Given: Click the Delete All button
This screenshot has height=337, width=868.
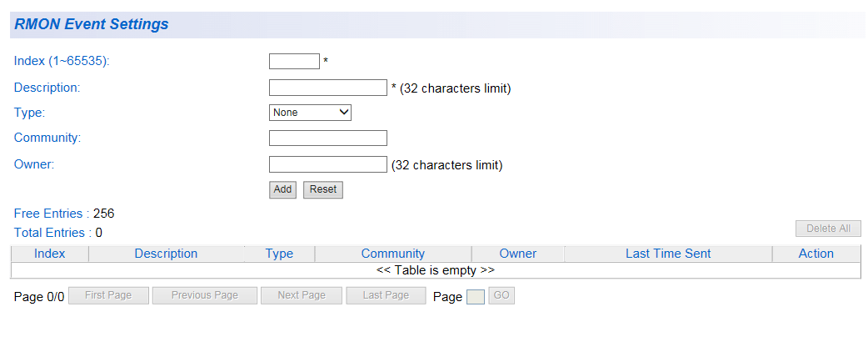Looking at the screenshot, I should click(827, 229).
